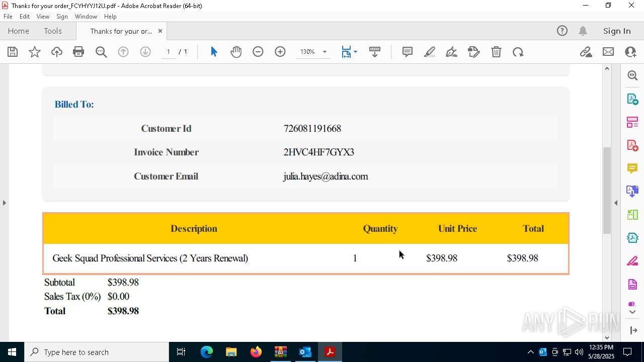644x362 pixels.
Task: Expand more tools with the down chevron
Action: tap(632, 312)
